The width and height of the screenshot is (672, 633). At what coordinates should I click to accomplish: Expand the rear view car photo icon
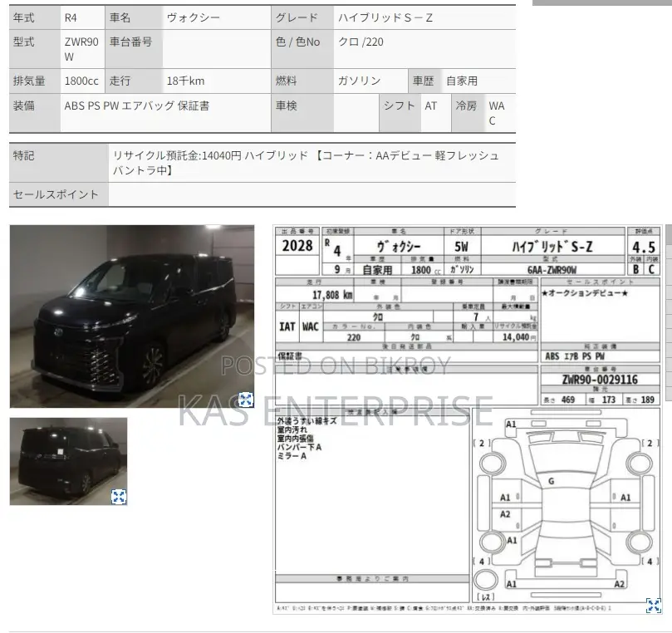pyautogui.click(x=119, y=497)
